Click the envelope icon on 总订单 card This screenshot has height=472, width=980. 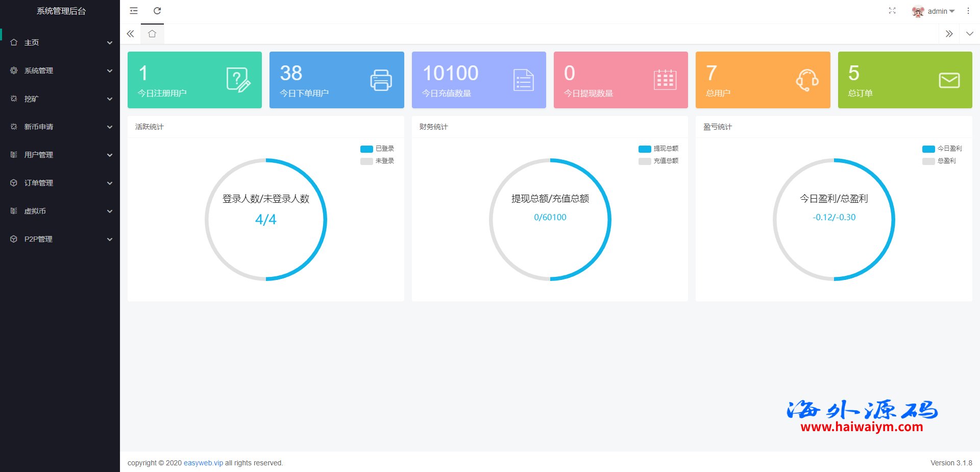pos(949,80)
